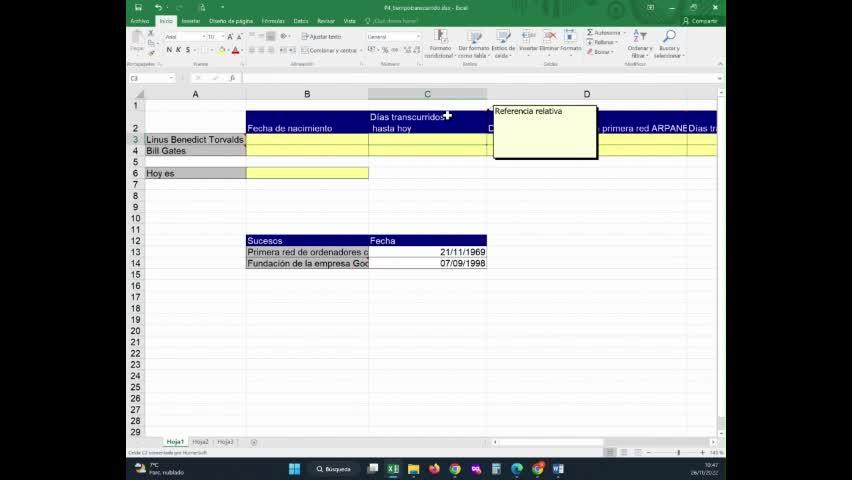The image size is (852, 480).
Task: Click the Format Painter brush icon
Action: pyautogui.click(x=151, y=53)
